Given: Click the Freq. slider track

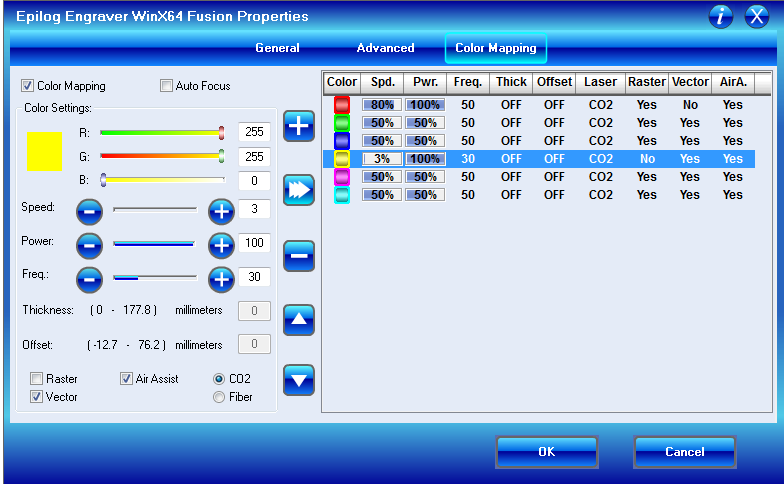Looking at the screenshot, I should pos(155,278).
